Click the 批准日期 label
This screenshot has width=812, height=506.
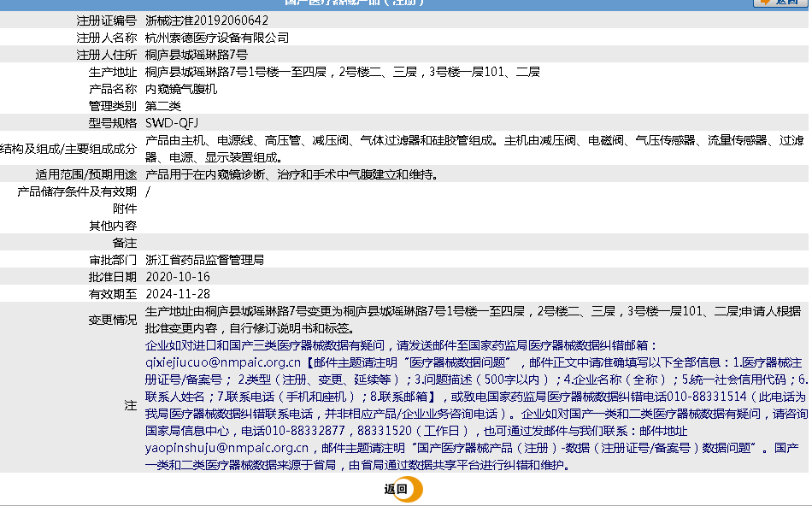[112, 277]
